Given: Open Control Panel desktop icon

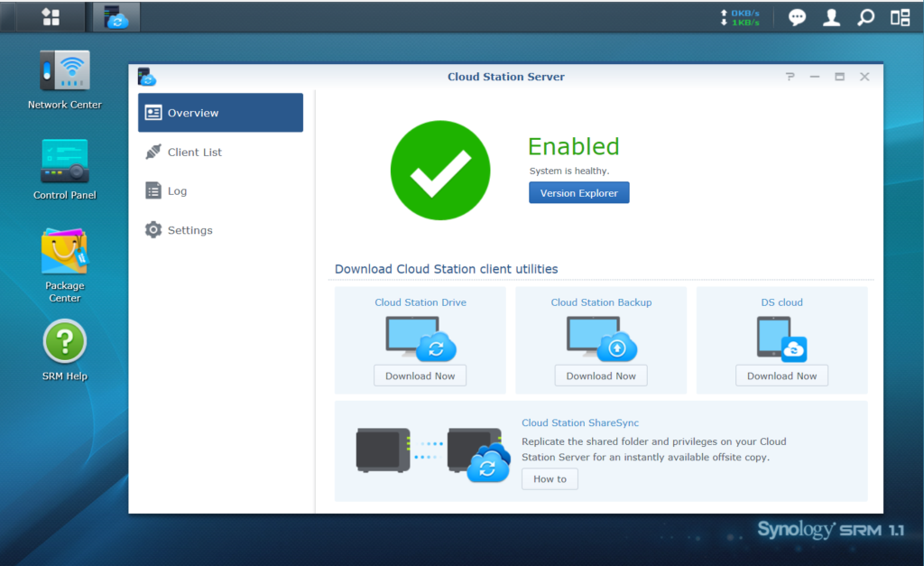Looking at the screenshot, I should pyautogui.click(x=65, y=170).
